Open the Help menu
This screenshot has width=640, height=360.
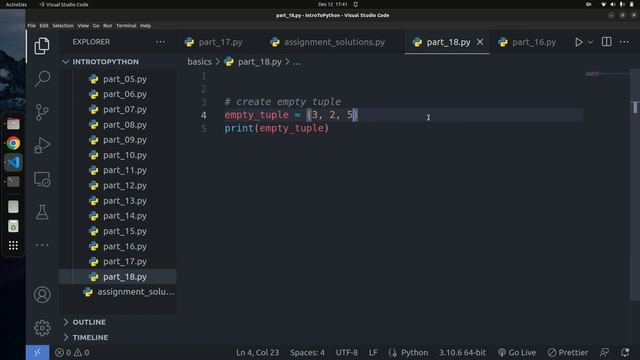(145, 25)
